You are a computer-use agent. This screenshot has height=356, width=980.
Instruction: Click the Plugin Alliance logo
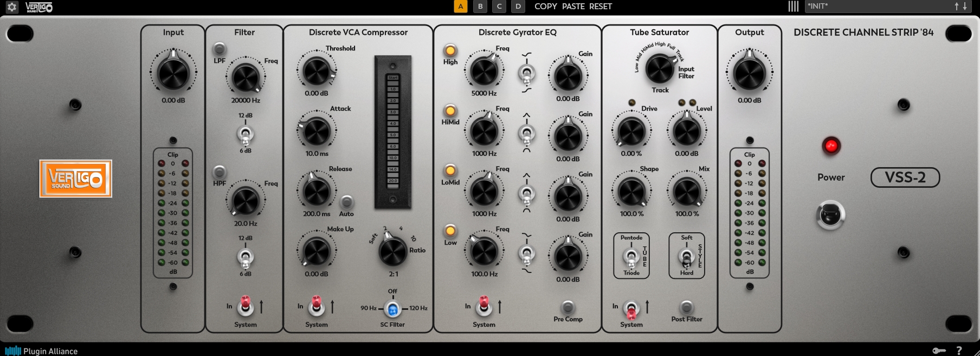(41, 351)
